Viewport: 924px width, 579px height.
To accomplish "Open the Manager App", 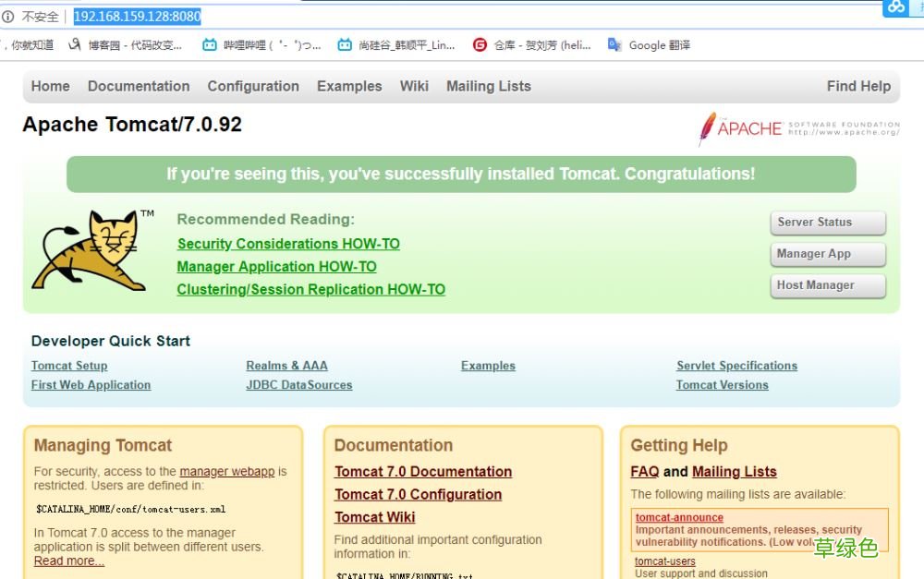I will pos(827,254).
